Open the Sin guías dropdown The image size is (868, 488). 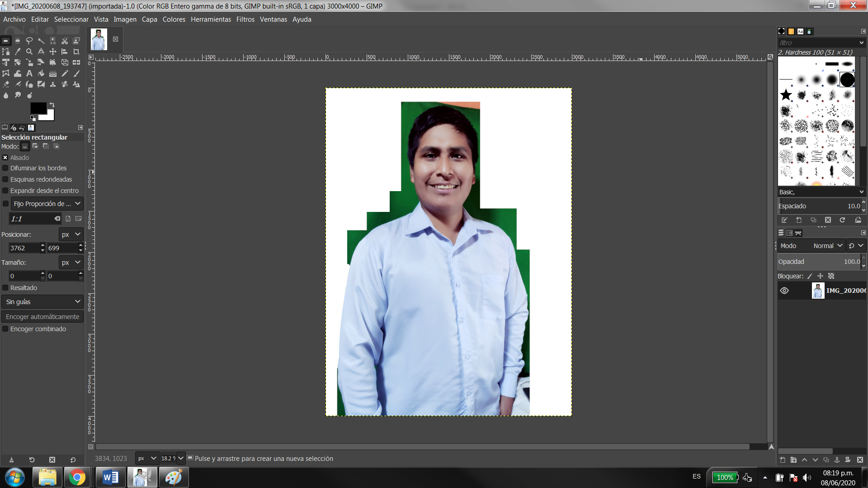pos(42,302)
